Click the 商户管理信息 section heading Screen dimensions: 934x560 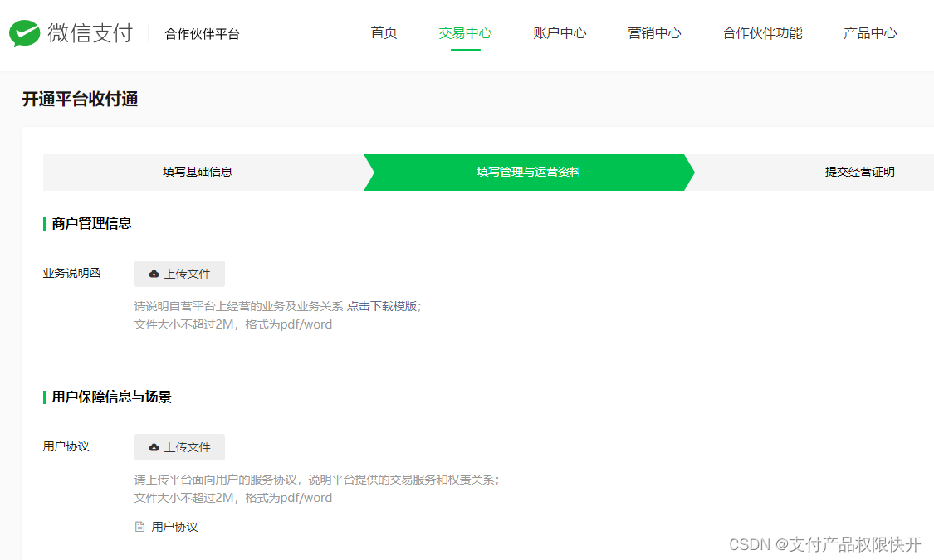[91, 223]
